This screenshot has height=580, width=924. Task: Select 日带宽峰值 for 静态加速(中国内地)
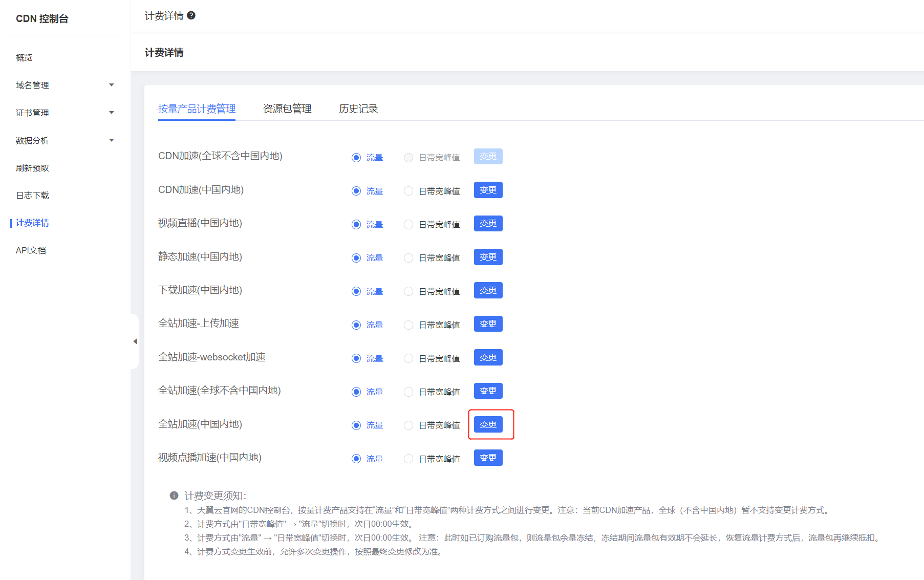click(x=432, y=258)
